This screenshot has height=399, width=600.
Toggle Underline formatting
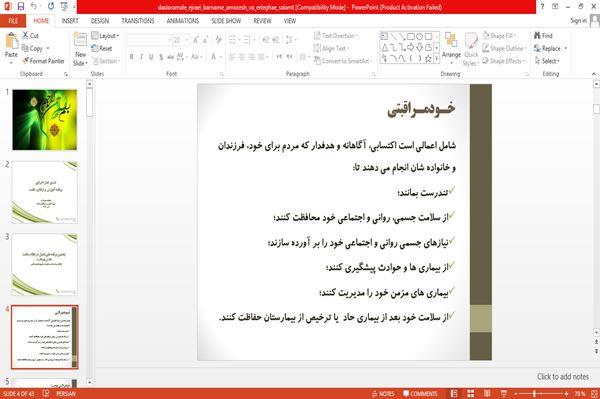click(x=151, y=57)
